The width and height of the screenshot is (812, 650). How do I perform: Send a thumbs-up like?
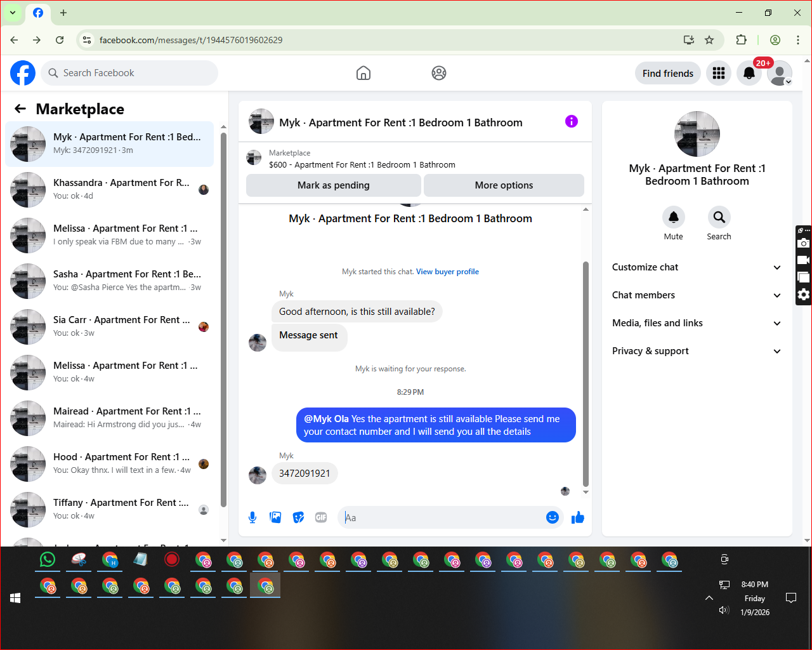(x=578, y=517)
